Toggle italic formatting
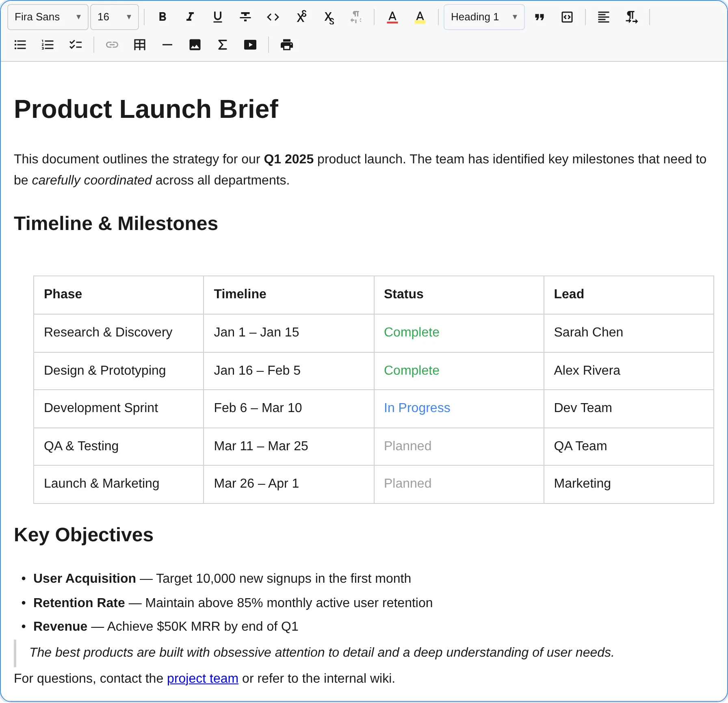 click(190, 17)
